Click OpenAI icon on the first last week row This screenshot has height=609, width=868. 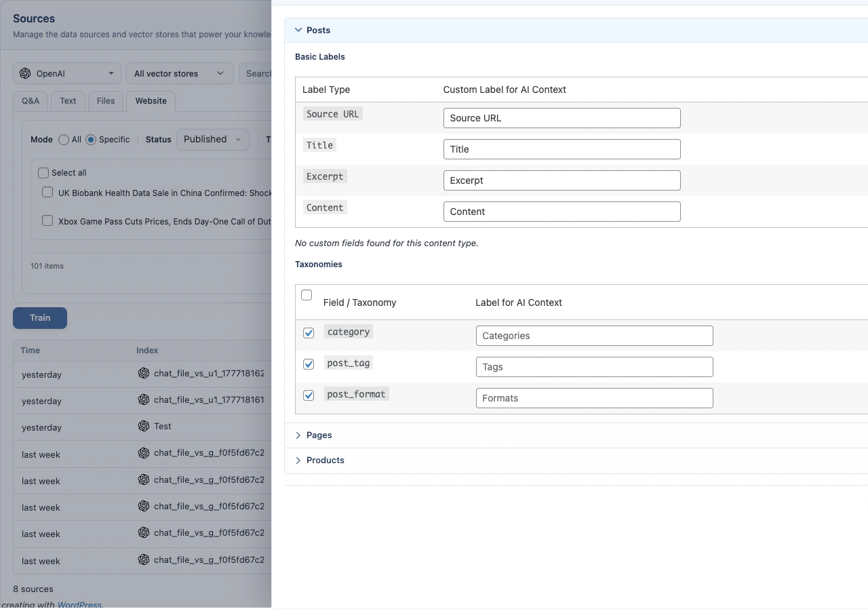tap(142, 452)
